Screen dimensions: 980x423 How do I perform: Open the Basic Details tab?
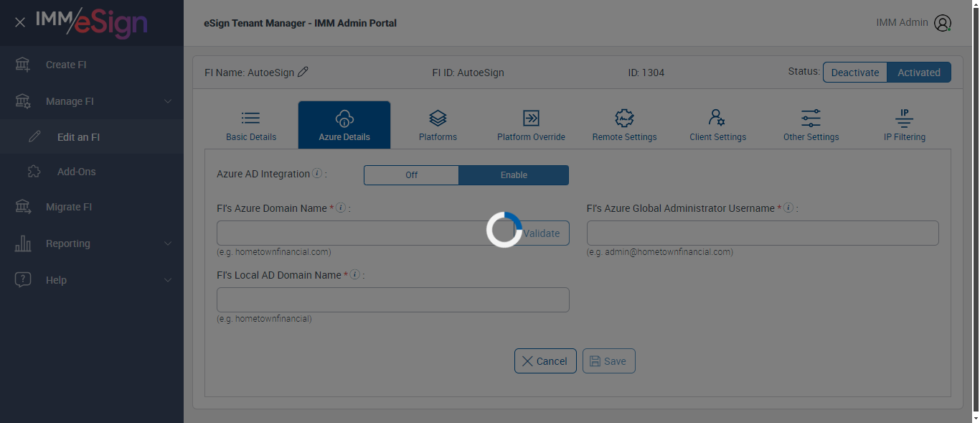251,125
